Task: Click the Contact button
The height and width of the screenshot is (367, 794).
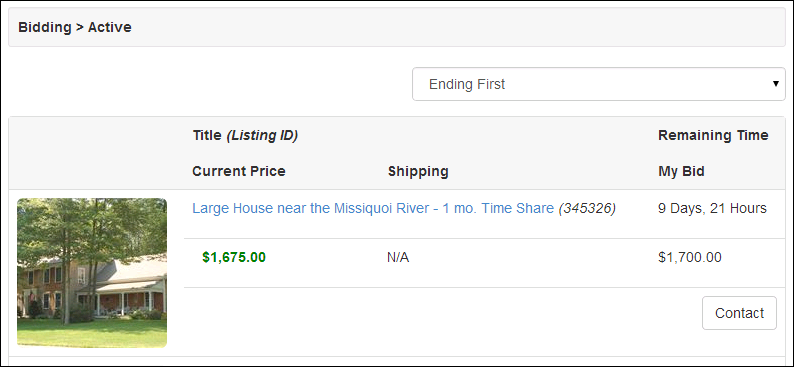Action: (739, 313)
